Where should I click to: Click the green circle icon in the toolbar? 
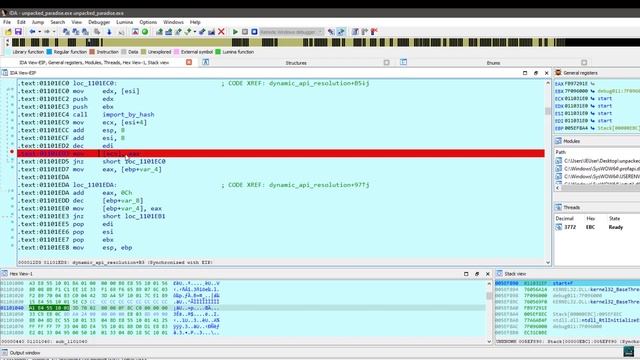145,32
